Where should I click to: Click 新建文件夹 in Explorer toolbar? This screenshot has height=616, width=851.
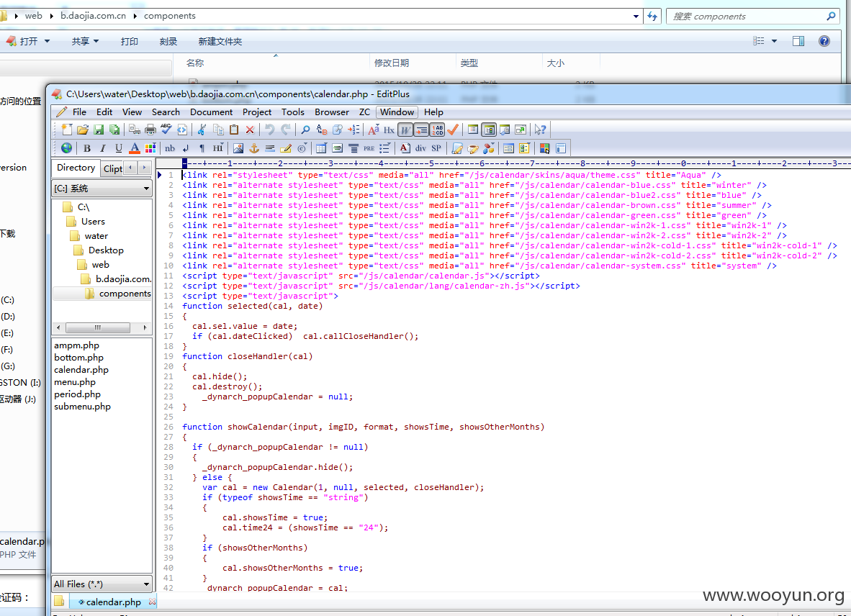220,41
